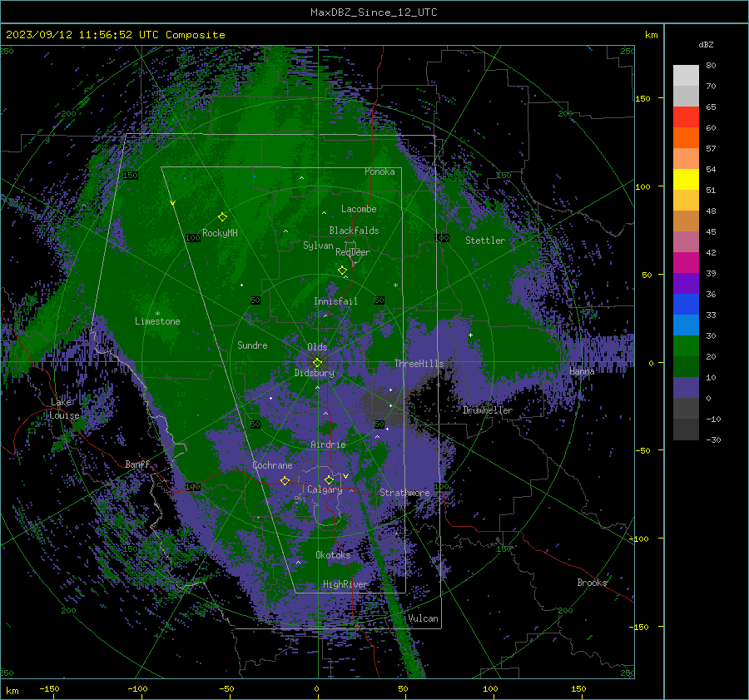Pick the yellow 51–54 dBZ legend swatch
The height and width of the screenshot is (700, 749).
(686, 180)
